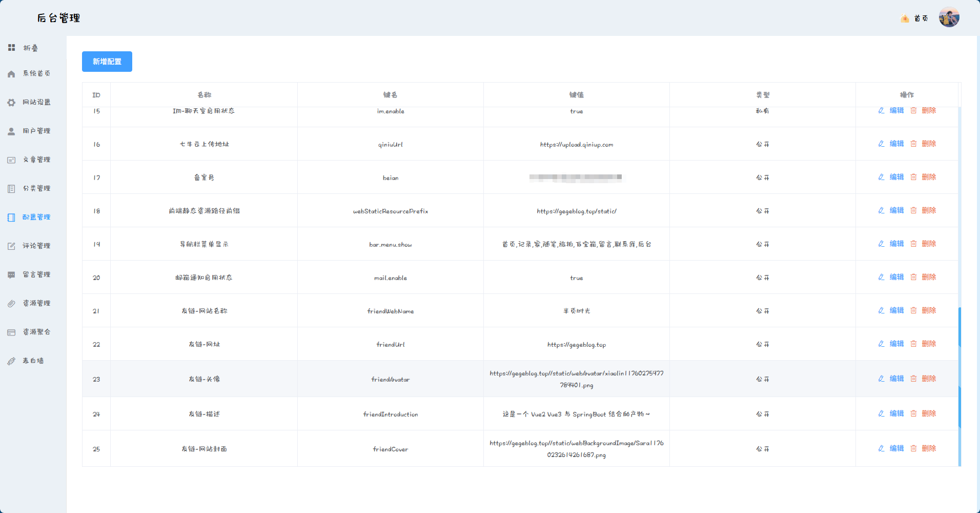This screenshot has width=980, height=513.
Task: Click the trash icon for friendWebName row
Action: [x=913, y=310]
